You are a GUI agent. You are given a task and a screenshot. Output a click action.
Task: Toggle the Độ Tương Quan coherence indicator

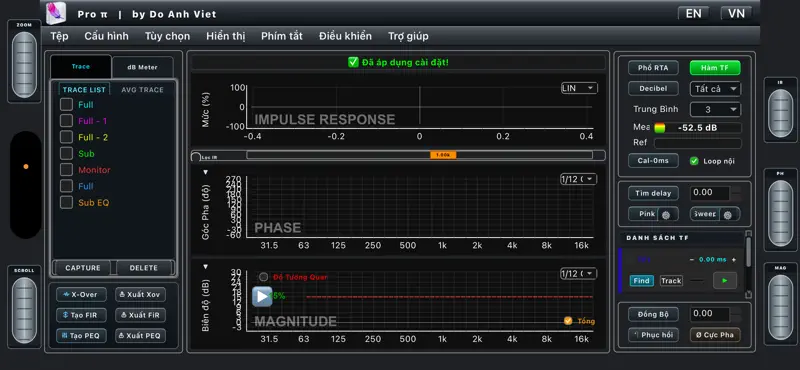tap(263, 277)
